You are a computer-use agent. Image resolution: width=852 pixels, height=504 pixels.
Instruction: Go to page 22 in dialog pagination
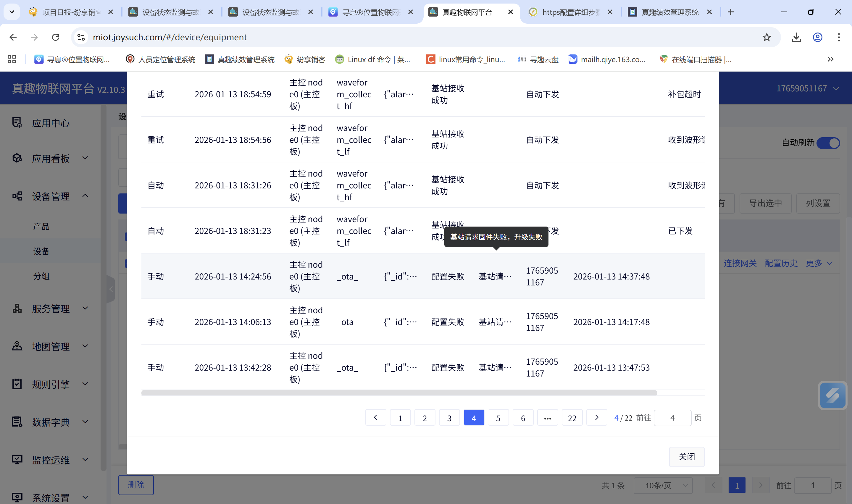click(x=572, y=418)
